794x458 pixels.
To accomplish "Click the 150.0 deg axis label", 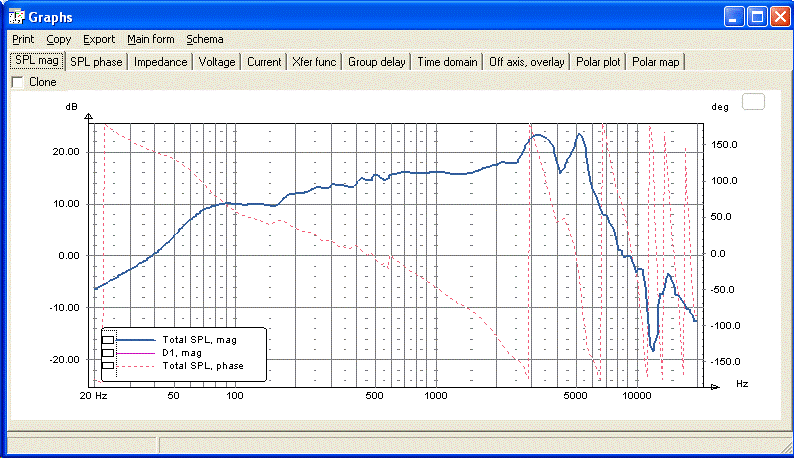I will 724,145.
